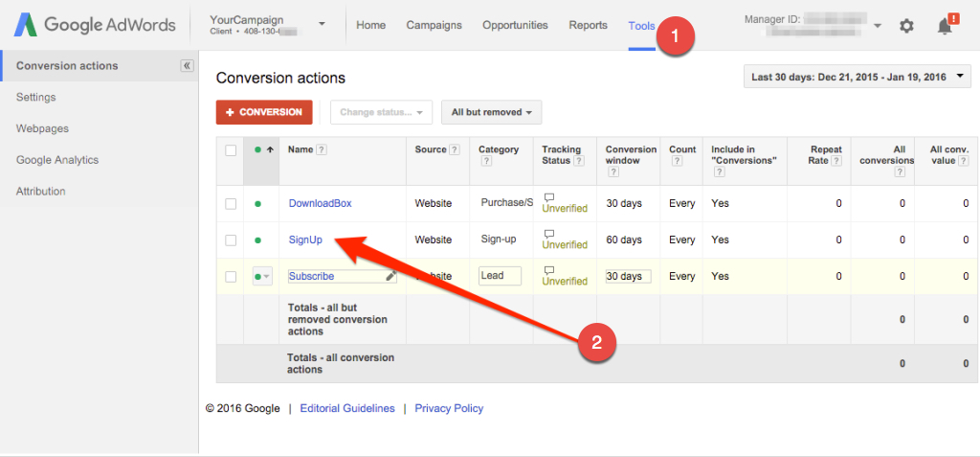Viewport: 980px width, 457px height.
Task: Click the Category column help icon
Action: click(x=486, y=161)
